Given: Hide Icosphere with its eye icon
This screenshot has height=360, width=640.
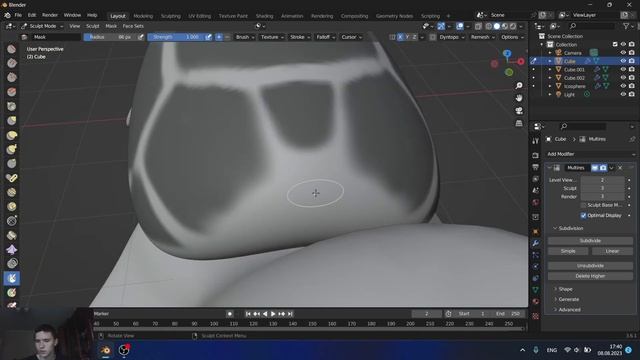Looking at the screenshot, I should pyautogui.click(x=623, y=86).
